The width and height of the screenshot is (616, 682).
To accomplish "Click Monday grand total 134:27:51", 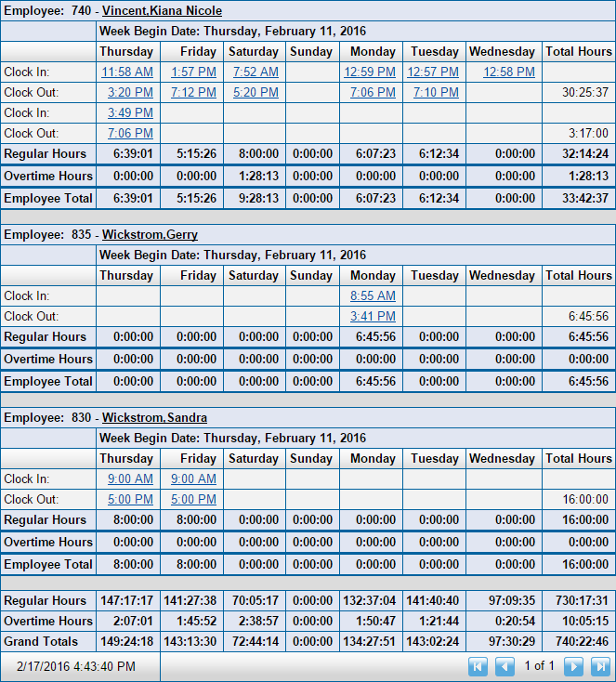I will click(370, 642).
